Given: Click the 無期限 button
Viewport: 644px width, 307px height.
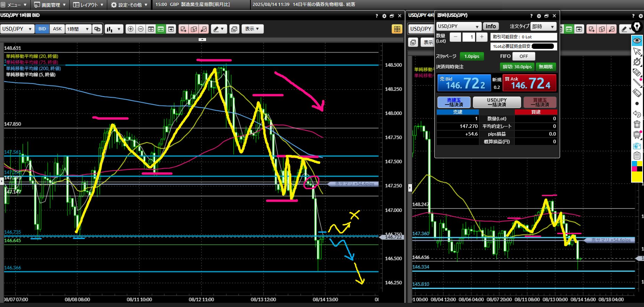Looking at the screenshot, I should point(546,67).
